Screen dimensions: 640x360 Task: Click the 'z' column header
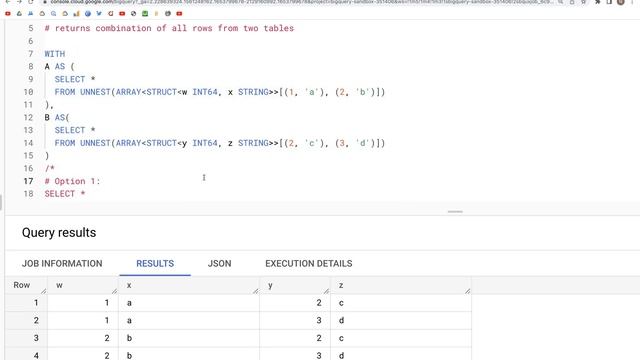pos(341,285)
